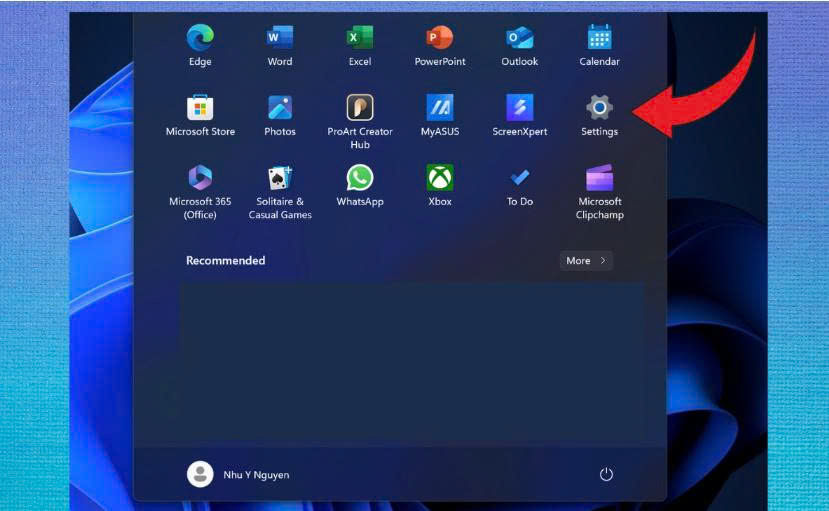Image resolution: width=829 pixels, height=511 pixels.
Task: Open the Calendar app icon
Action: point(600,38)
